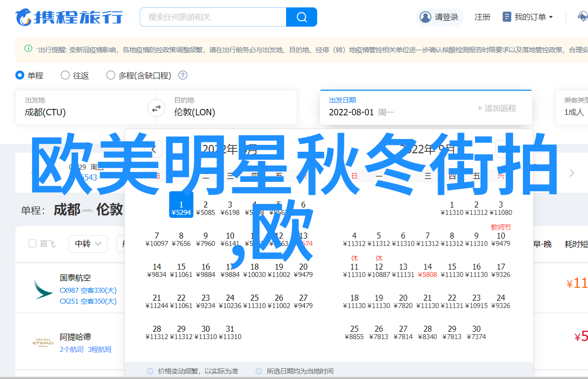Select the 往返 round-trip radio button
This screenshot has width=588, height=379.
[65, 75]
